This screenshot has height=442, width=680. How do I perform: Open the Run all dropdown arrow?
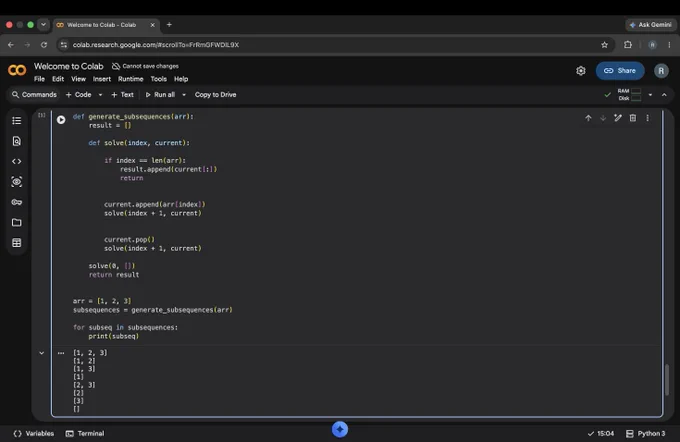[x=184, y=95]
